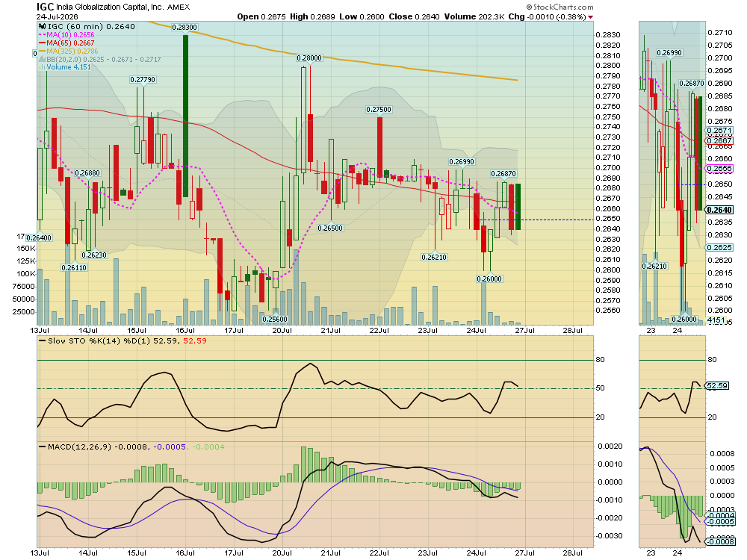Click the 0.26880 price label
The width and height of the screenshot is (747, 560).
(87, 173)
